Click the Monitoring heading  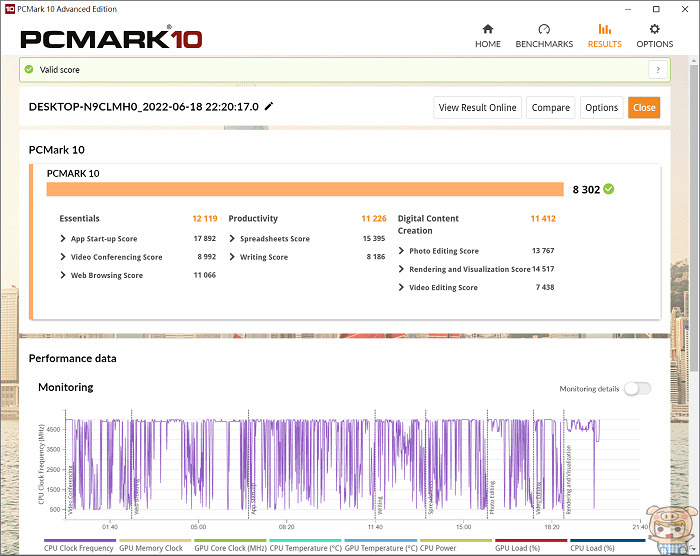click(66, 387)
